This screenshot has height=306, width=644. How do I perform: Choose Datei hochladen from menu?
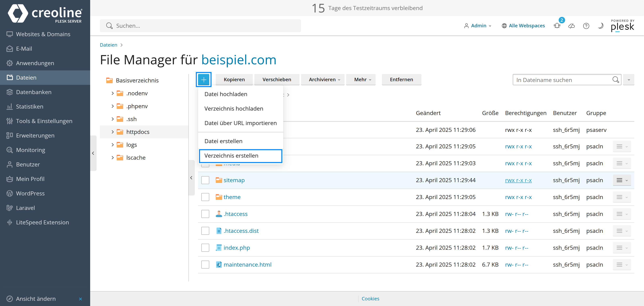tap(240, 94)
